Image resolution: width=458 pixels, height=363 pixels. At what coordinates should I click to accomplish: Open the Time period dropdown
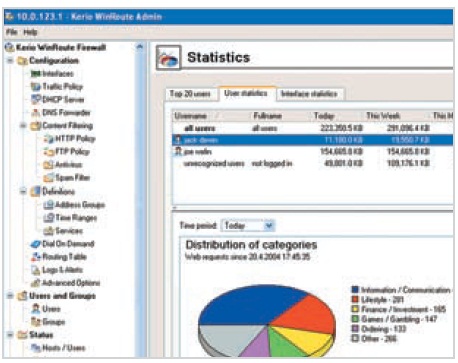(x=248, y=226)
